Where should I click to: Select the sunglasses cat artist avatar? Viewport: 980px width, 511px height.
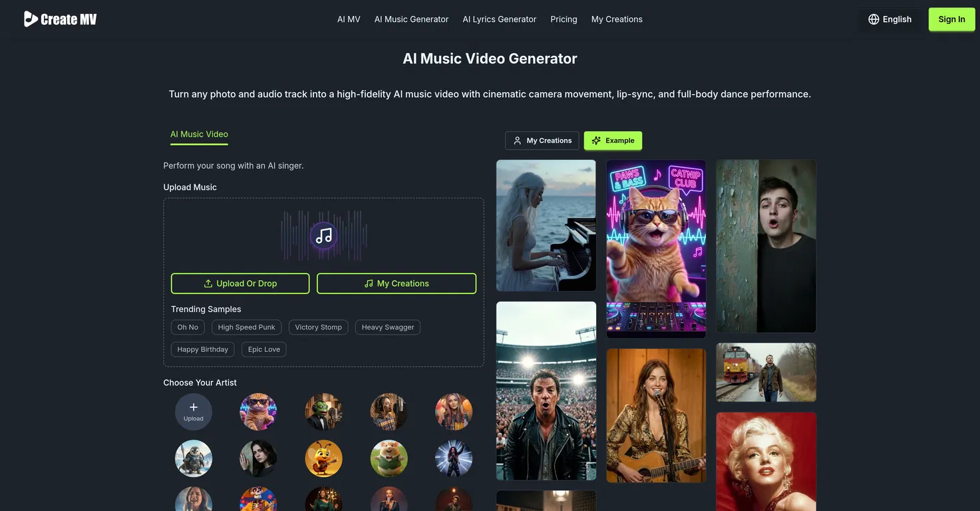258,412
